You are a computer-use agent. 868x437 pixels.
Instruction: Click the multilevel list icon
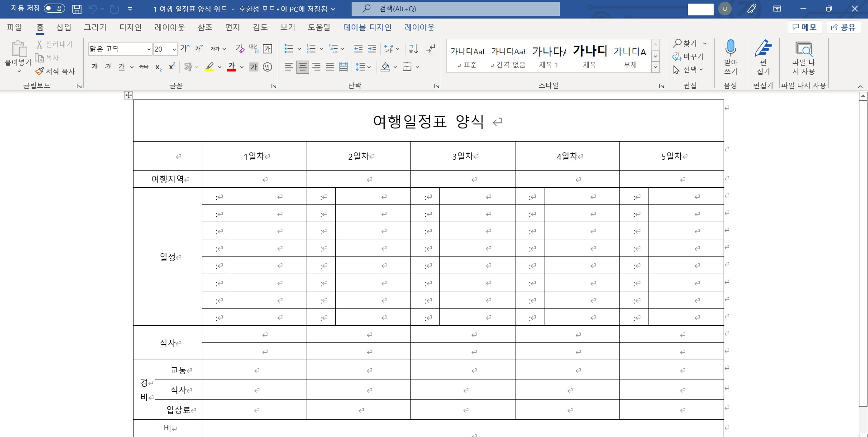[334, 48]
